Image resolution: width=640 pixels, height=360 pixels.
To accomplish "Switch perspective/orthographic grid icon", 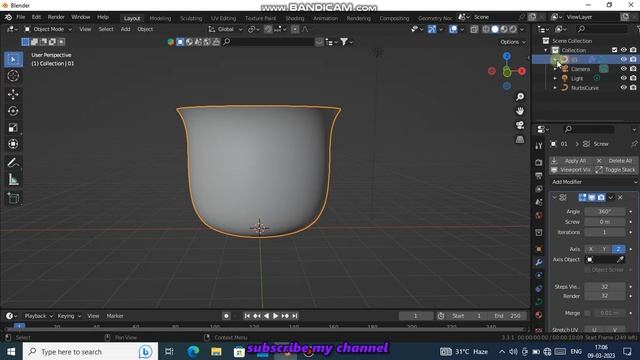I will 520,140.
